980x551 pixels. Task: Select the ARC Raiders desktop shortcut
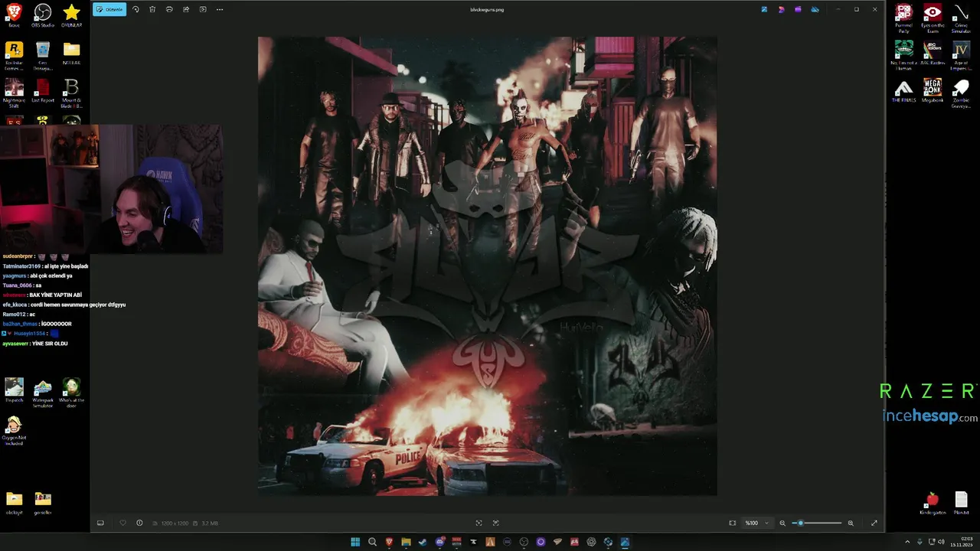pos(933,53)
